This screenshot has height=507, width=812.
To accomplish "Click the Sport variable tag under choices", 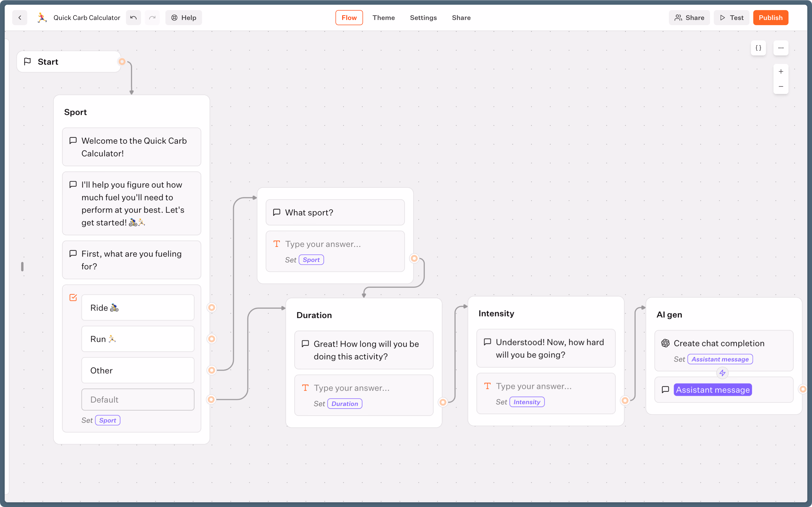I will [x=107, y=420].
